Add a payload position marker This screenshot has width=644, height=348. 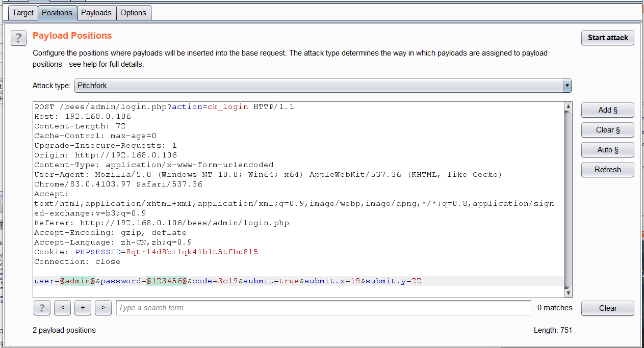608,110
